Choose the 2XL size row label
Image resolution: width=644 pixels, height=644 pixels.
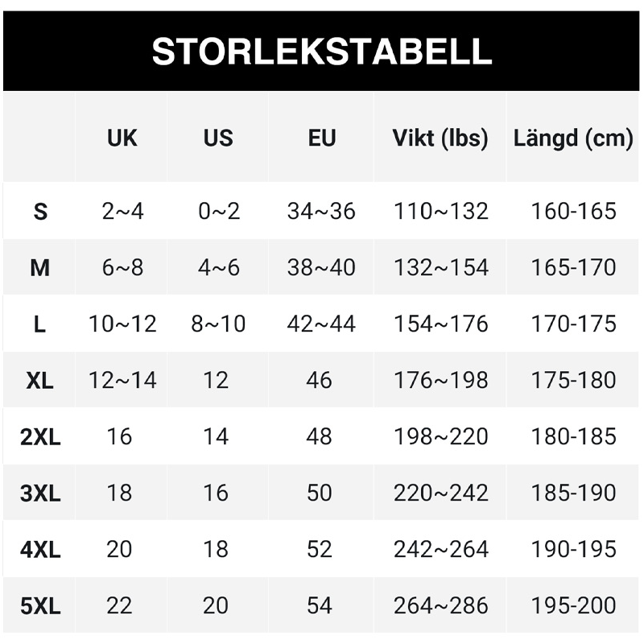40,437
